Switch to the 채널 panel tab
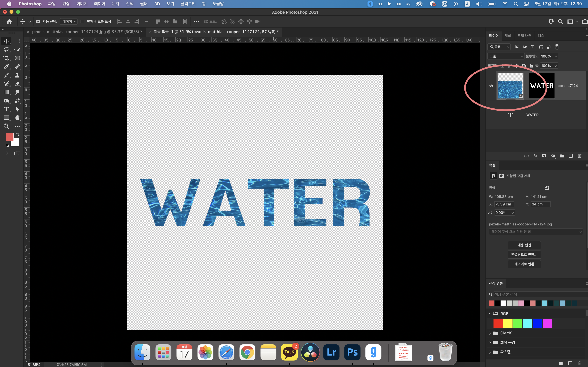Image resolution: width=588 pixels, height=367 pixels. 508,36
